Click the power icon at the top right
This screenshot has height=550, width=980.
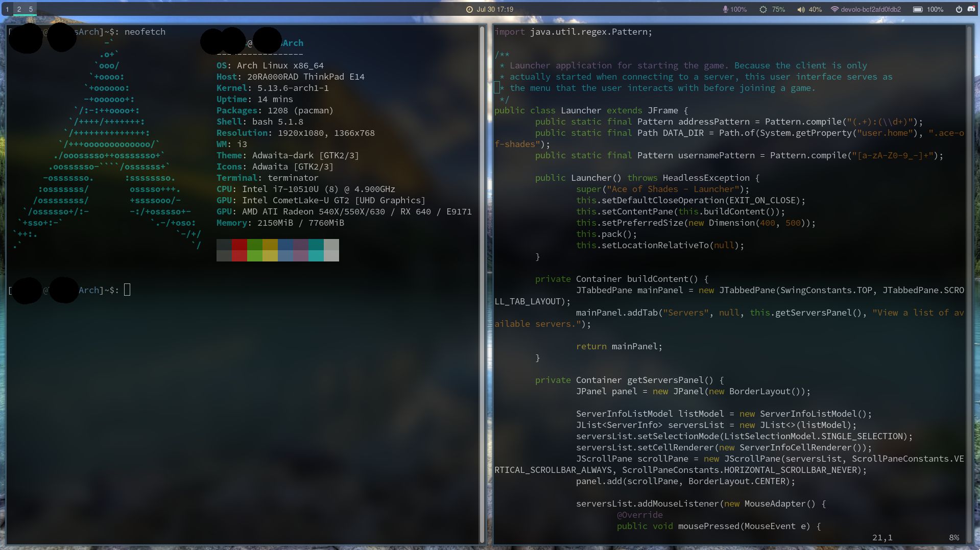[x=959, y=9]
